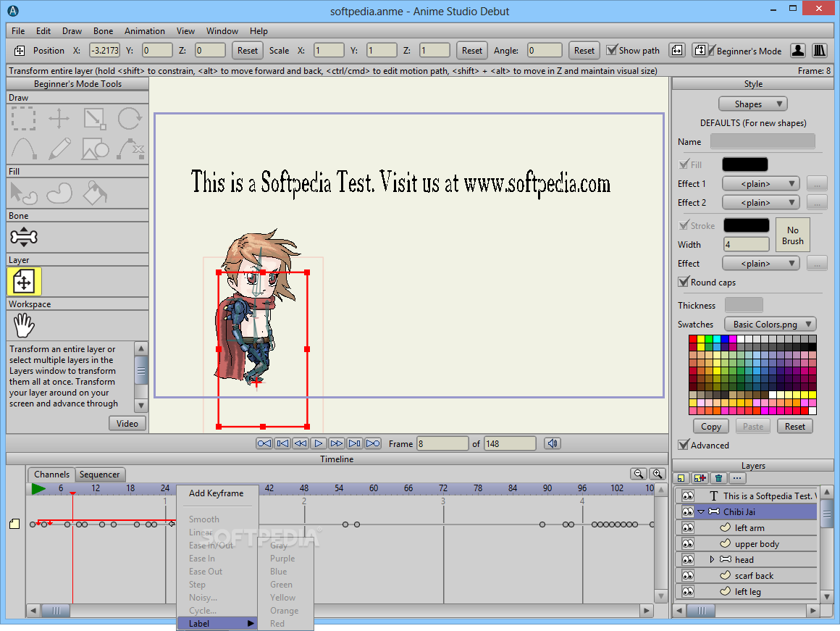The image size is (840, 631).
Task: Open the Effect 2 dropdown
Action: click(761, 203)
